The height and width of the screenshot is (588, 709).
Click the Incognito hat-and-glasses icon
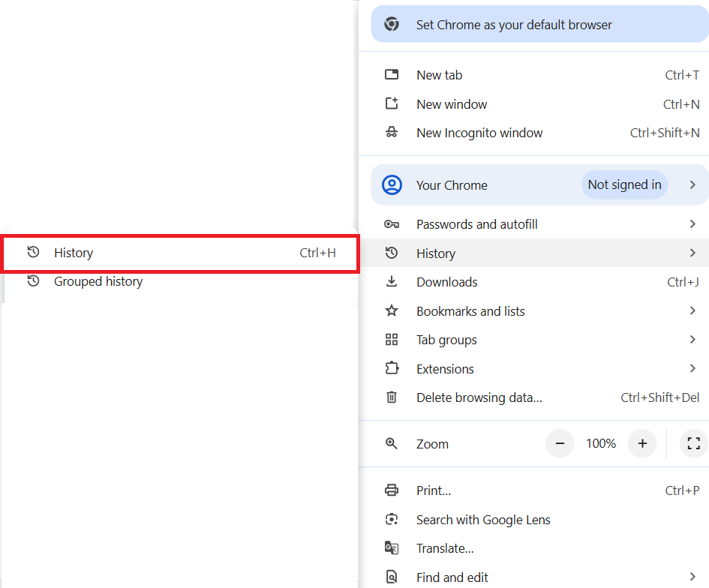point(392,133)
